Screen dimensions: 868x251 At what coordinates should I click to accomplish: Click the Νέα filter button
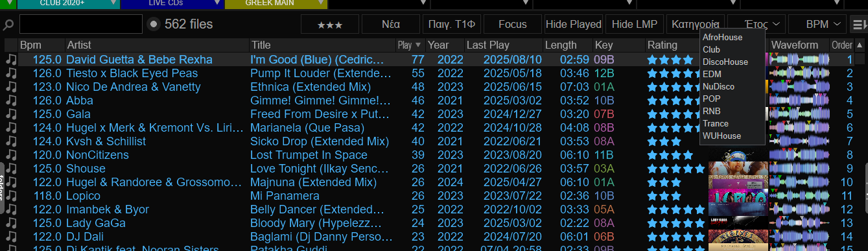tap(391, 25)
